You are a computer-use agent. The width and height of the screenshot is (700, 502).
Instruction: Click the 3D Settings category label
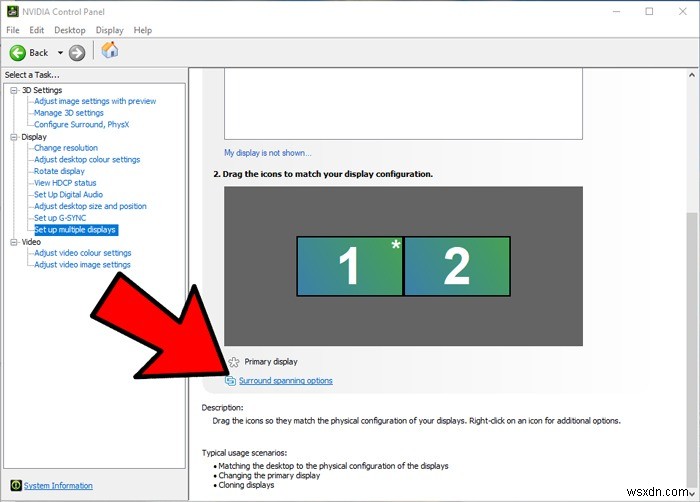pyautogui.click(x=42, y=91)
